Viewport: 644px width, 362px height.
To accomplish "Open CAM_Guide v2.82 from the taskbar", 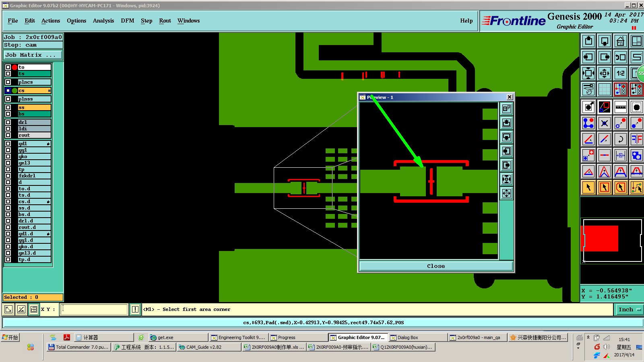I will point(208,347).
